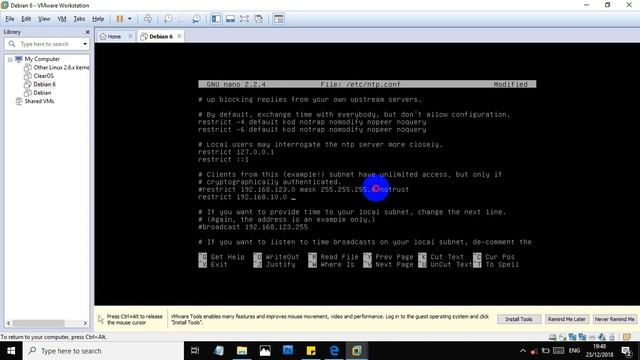Click the Windows taskbar search box
The height and width of the screenshot is (360, 640).
click(103, 351)
